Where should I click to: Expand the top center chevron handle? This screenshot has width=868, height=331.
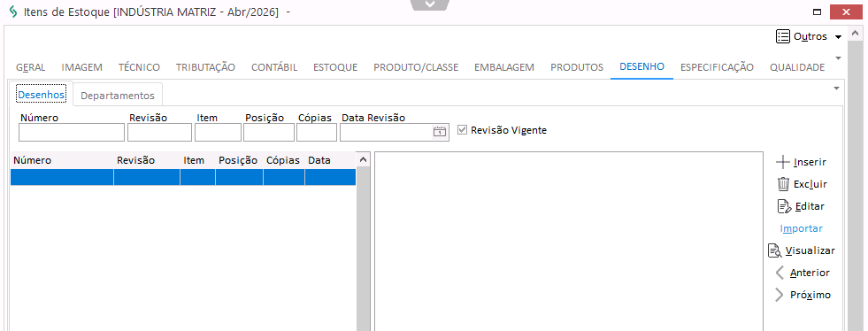430,4
